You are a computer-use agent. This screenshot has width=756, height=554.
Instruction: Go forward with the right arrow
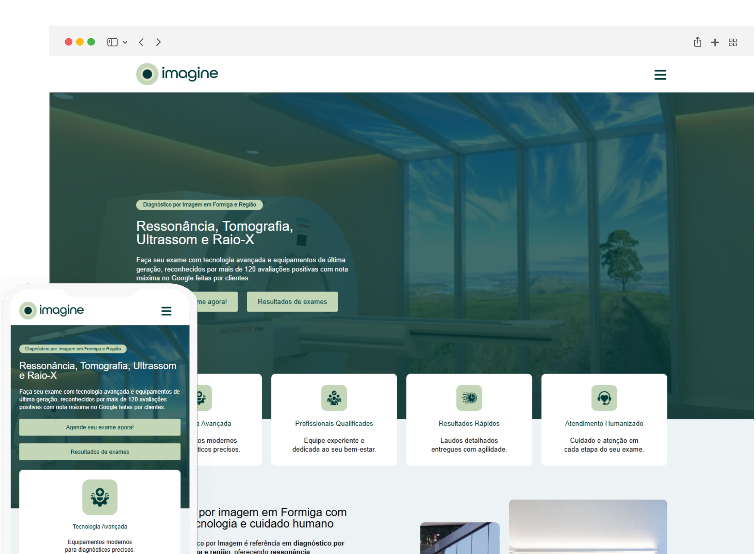point(158,42)
